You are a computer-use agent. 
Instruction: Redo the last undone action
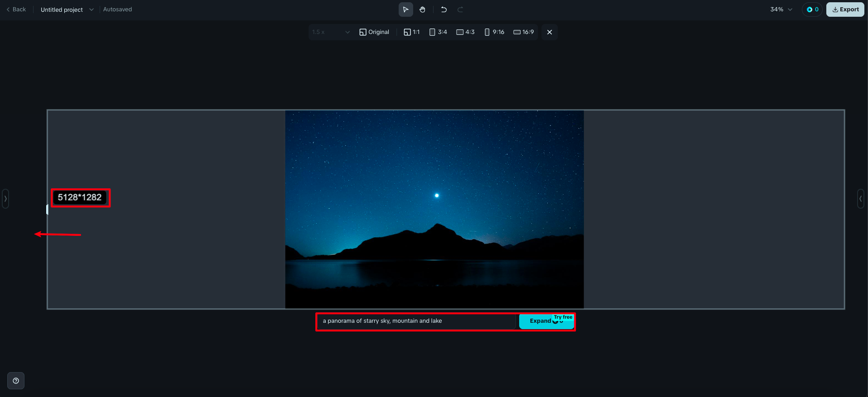[x=460, y=10]
